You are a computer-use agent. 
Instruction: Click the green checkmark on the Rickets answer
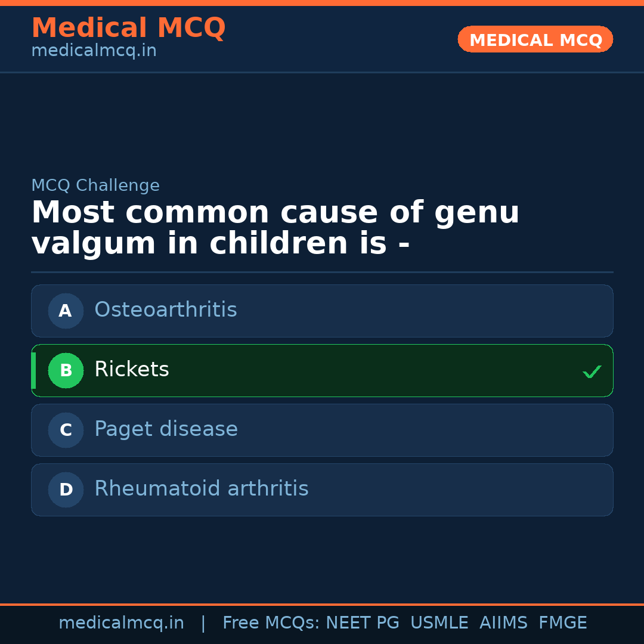coord(592,371)
